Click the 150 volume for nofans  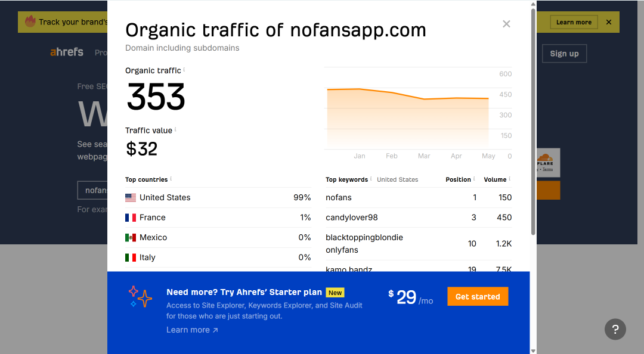pyautogui.click(x=505, y=197)
